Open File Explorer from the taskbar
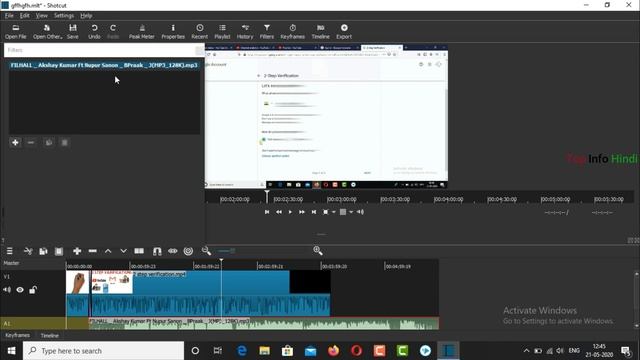The height and width of the screenshot is (360, 640). [x=264, y=351]
